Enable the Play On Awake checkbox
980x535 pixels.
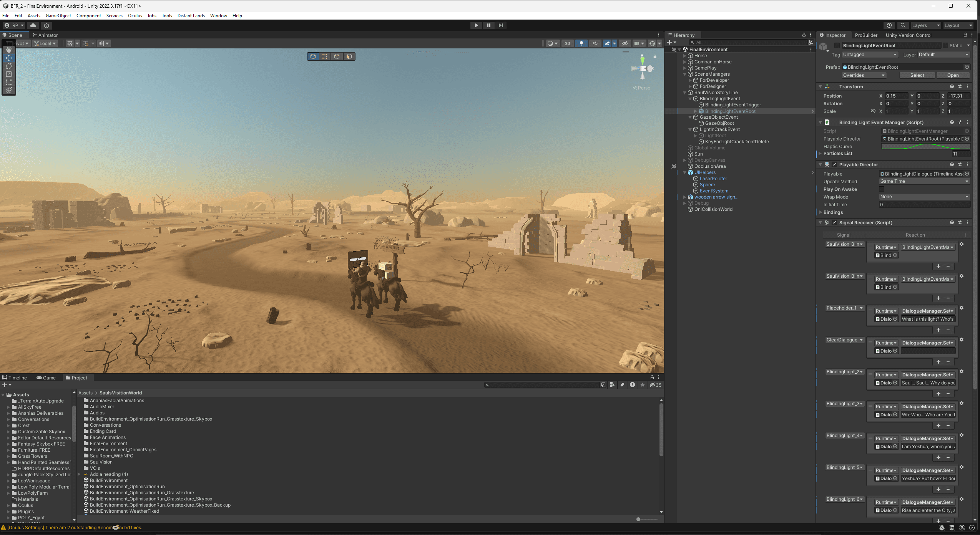pyautogui.click(x=882, y=189)
